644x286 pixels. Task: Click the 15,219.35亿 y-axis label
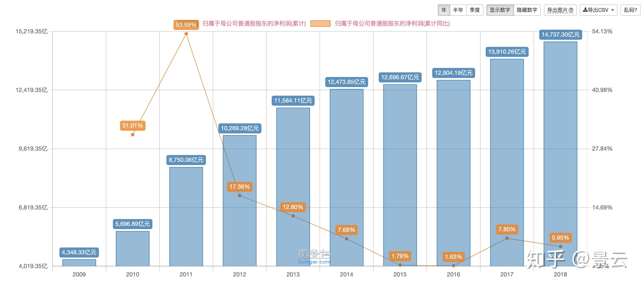point(31,31)
